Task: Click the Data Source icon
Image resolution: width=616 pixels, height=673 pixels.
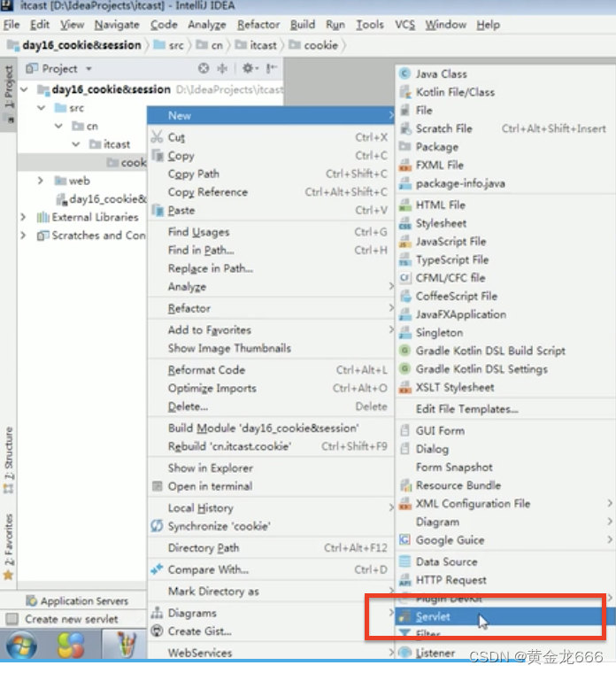Action: click(404, 561)
